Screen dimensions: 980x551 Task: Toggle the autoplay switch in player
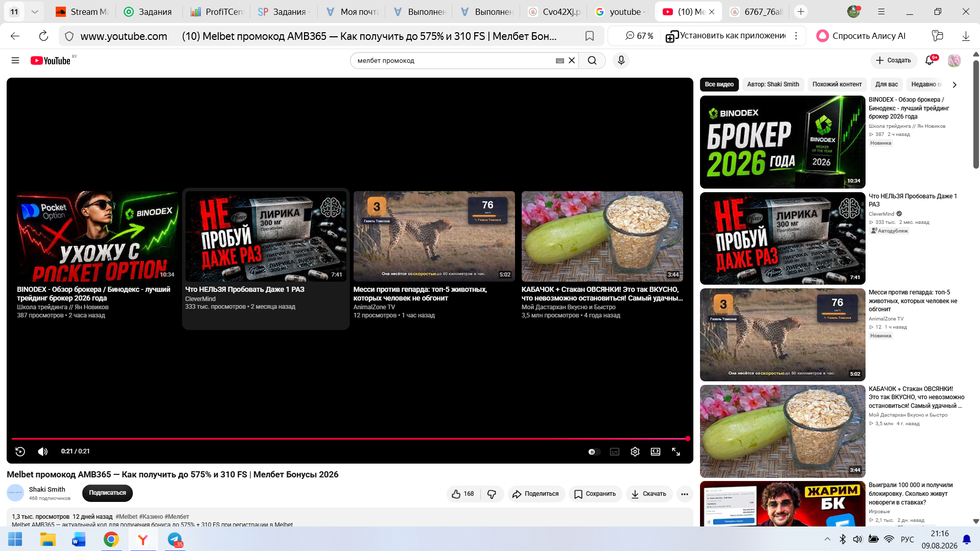pos(593,452)
